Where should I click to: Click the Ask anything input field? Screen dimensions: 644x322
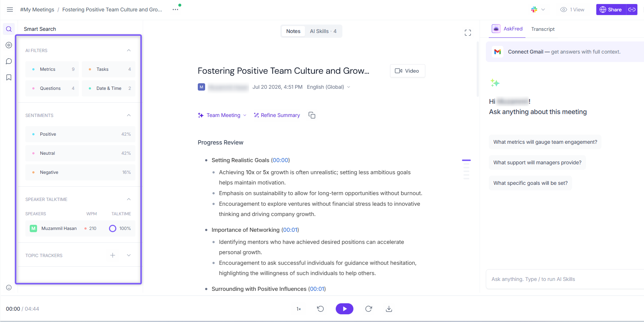point(565,279)
